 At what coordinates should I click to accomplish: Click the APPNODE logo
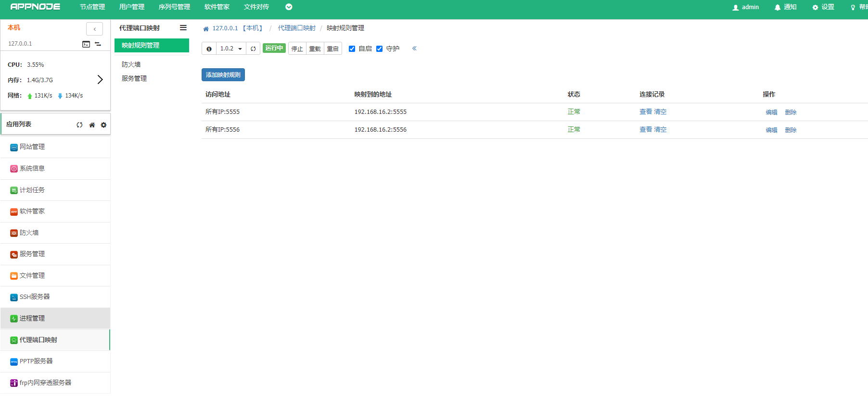(35, 7)
